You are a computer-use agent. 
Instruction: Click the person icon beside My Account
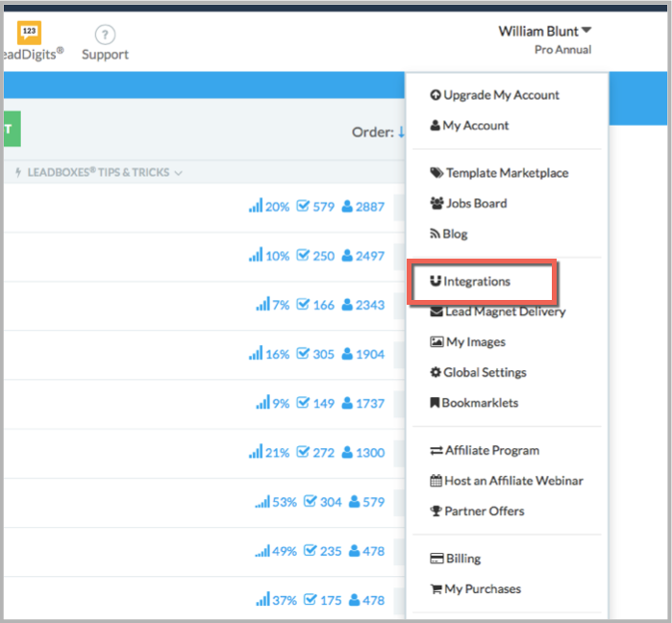(435, 126)
